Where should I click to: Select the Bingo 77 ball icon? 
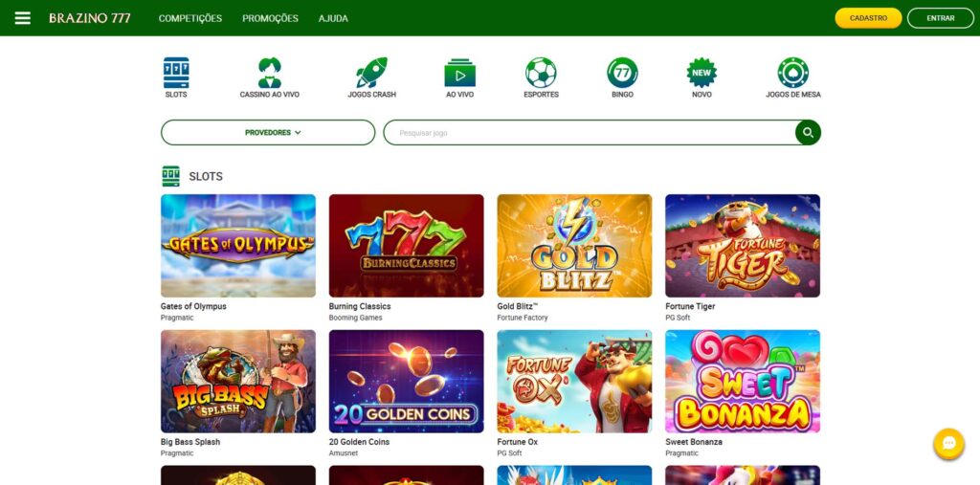(x=622, y=73)
